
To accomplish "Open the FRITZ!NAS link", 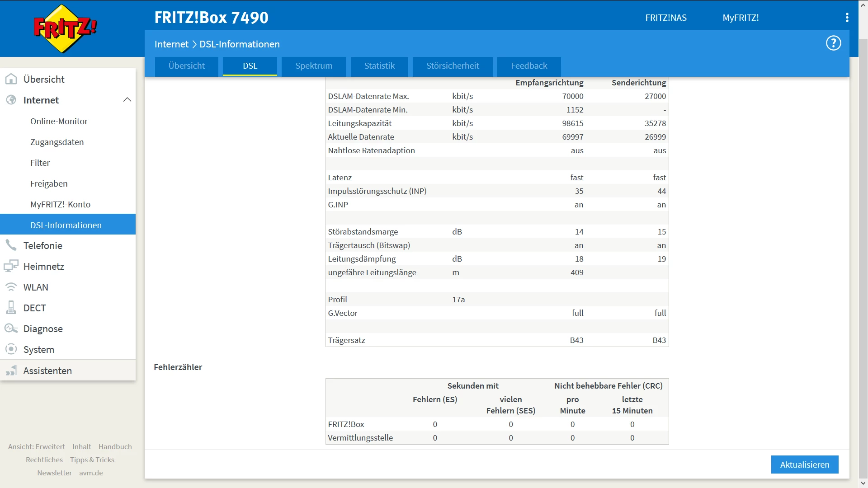I will coord(665,18).
